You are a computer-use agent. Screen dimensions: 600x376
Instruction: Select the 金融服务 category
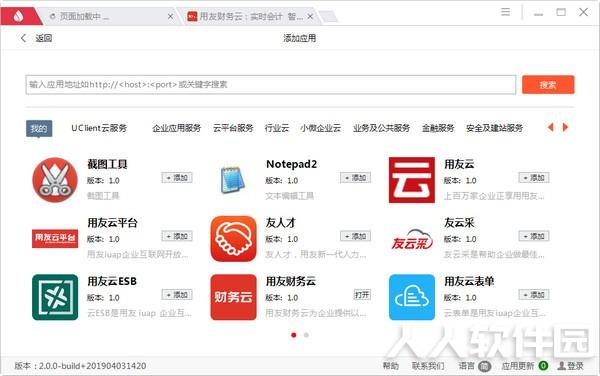(438, 128)
